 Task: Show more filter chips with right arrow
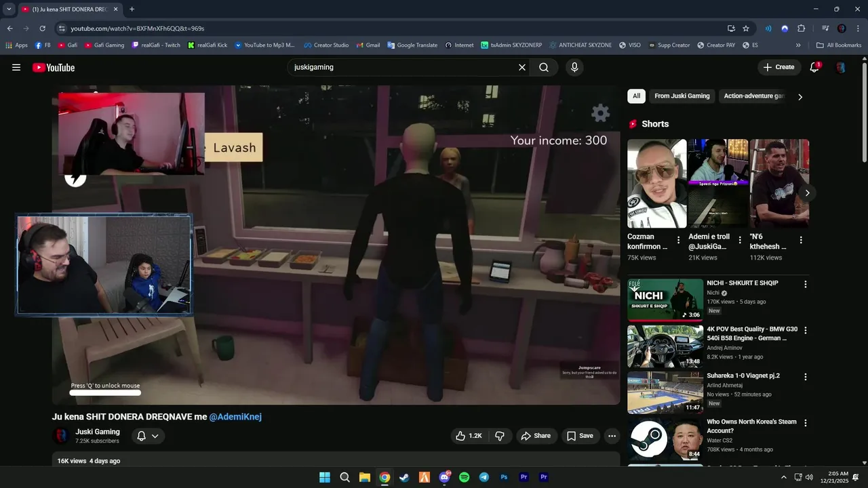800,97
